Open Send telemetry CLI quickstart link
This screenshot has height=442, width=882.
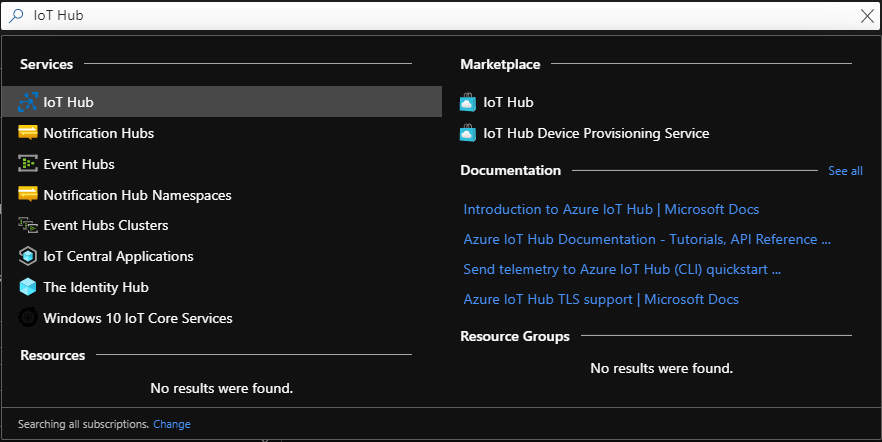622,269
